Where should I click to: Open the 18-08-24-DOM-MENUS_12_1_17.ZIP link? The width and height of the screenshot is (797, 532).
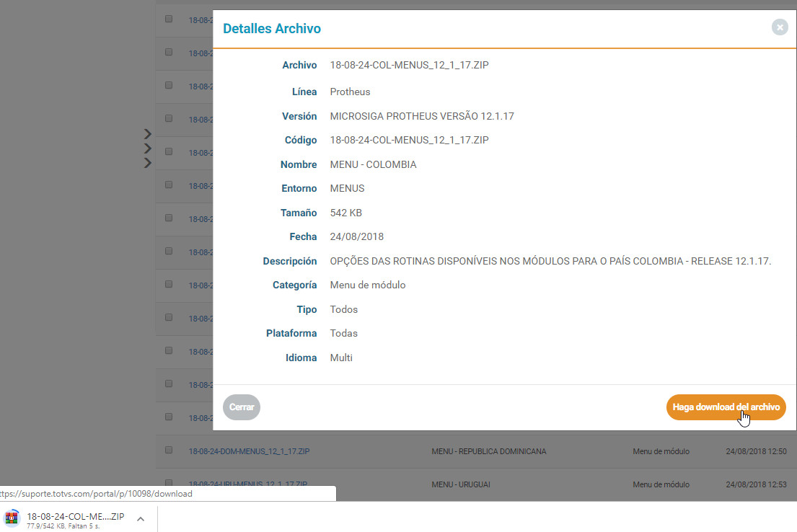coord(249,451)
